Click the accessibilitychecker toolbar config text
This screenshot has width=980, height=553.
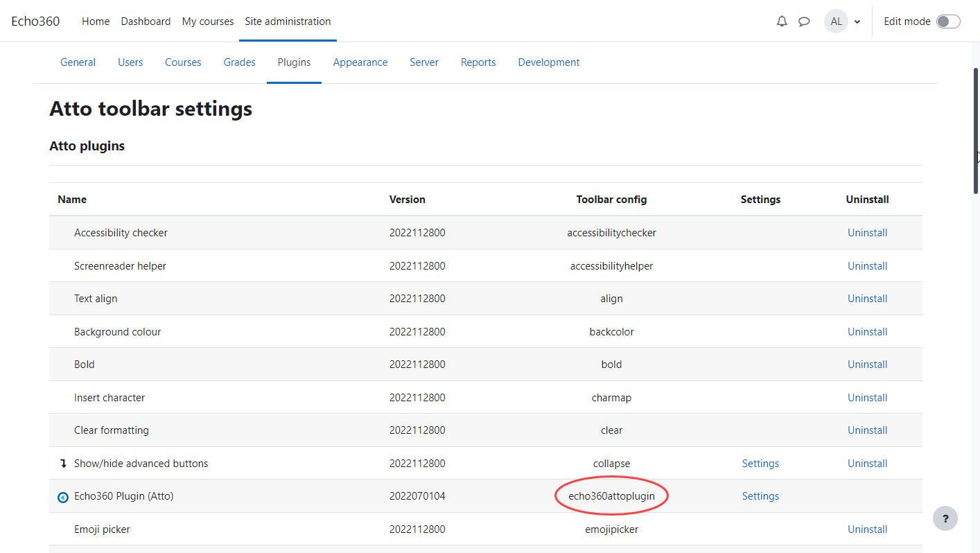pyautogui.click(x=611, y=233)
